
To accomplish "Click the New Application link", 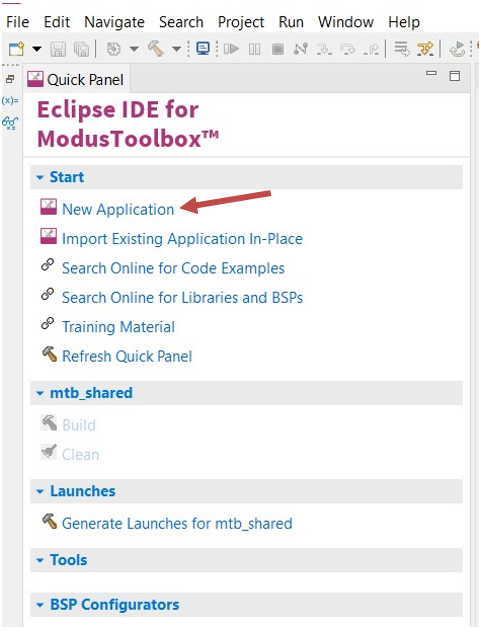I will 118,210.
